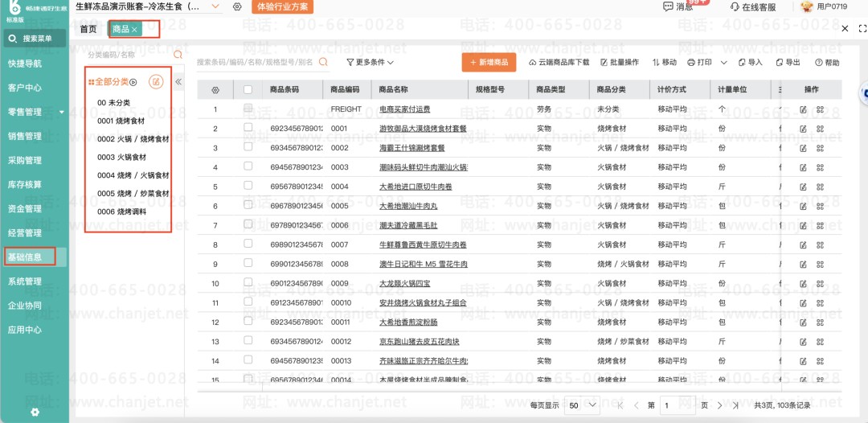The image size is (868, 423).
Task: Open more actions grid for 大希地香煎淀粉肠 row
Action: 820,322
